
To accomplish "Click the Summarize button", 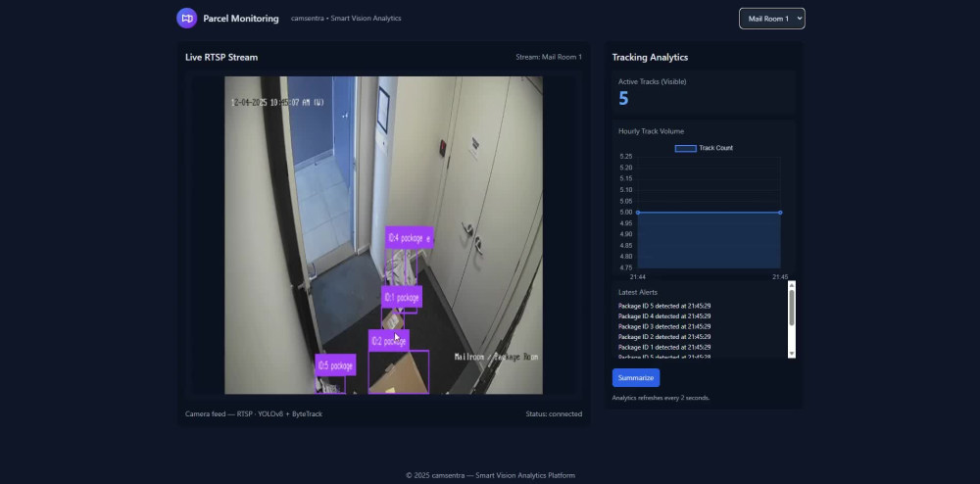I will click(x=636, y=378).
